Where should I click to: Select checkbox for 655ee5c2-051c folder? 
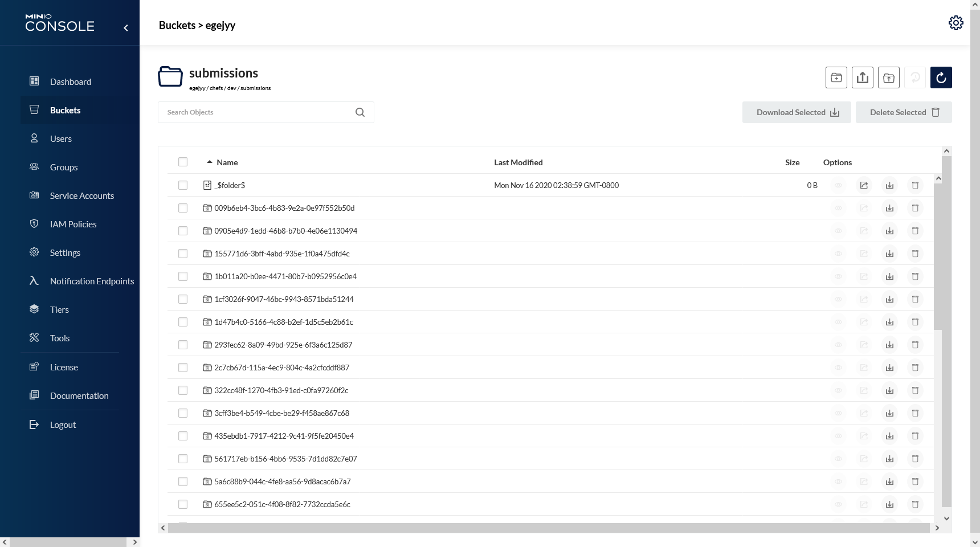pos(183,504)
